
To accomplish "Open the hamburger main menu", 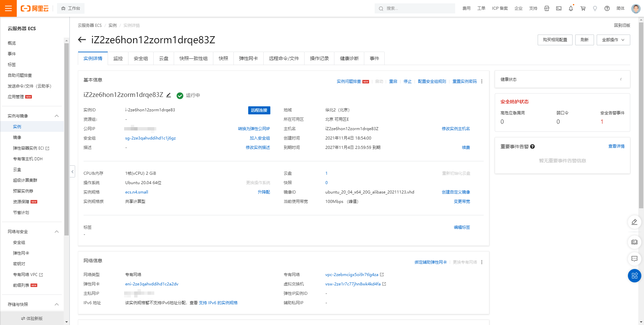I will 8,8.
